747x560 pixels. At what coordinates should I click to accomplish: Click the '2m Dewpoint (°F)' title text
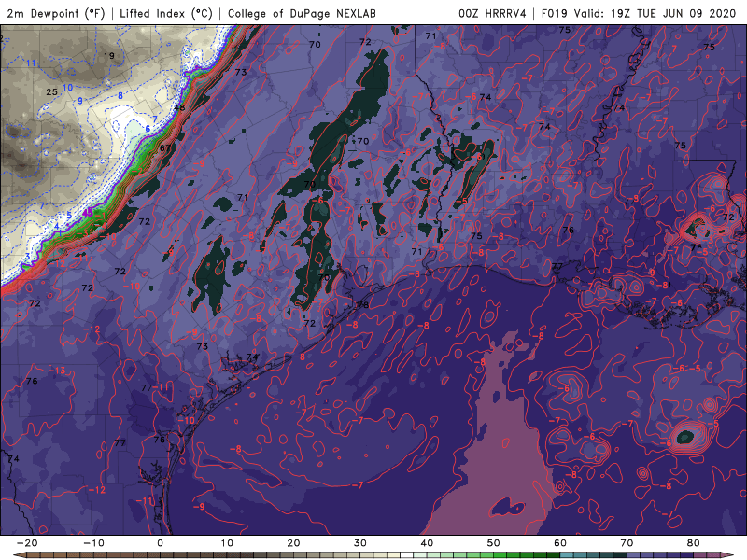tap(55, 13)
